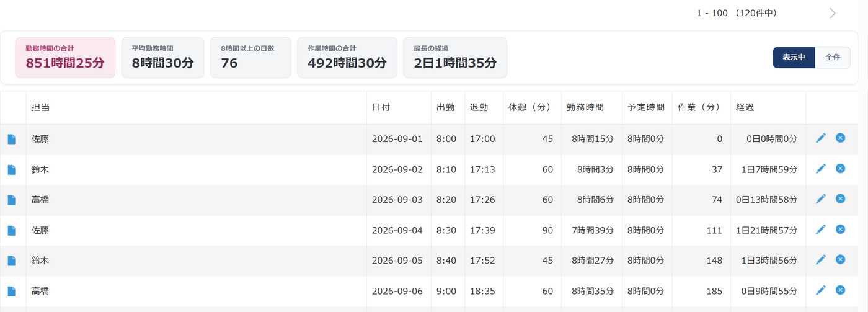Select the 勤務時間の合計 summary card
The height and width of the screenshot is (312, 868).
pyautogui.click(x=65, y=58)
